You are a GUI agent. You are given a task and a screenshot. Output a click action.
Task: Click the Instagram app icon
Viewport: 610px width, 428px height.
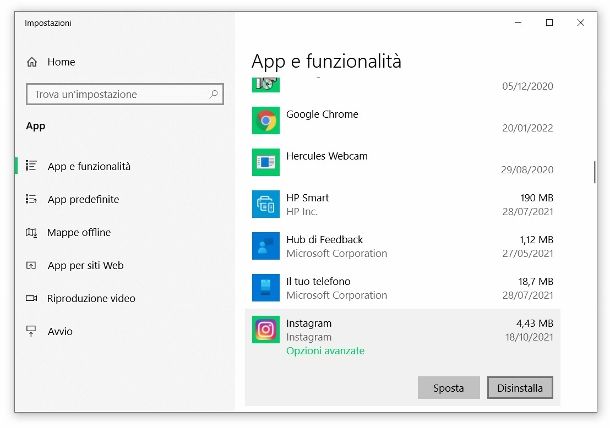pyautogui.click(x=266, y=330)
